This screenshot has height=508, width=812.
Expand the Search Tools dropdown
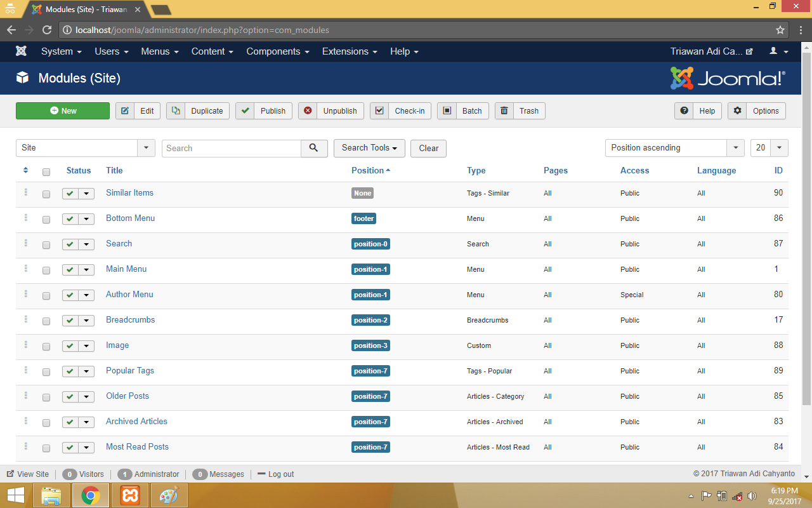[x=369, y=148]
